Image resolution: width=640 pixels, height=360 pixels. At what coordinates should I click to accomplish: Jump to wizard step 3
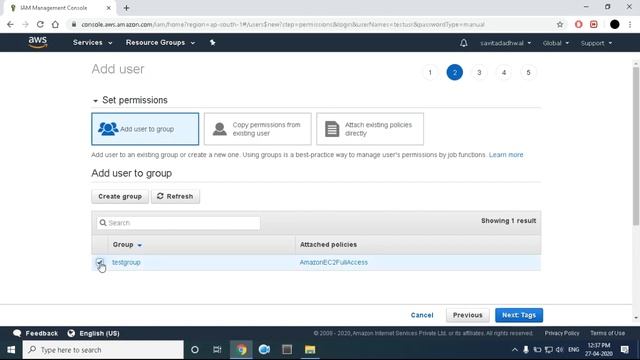click(x=479, y=73)
